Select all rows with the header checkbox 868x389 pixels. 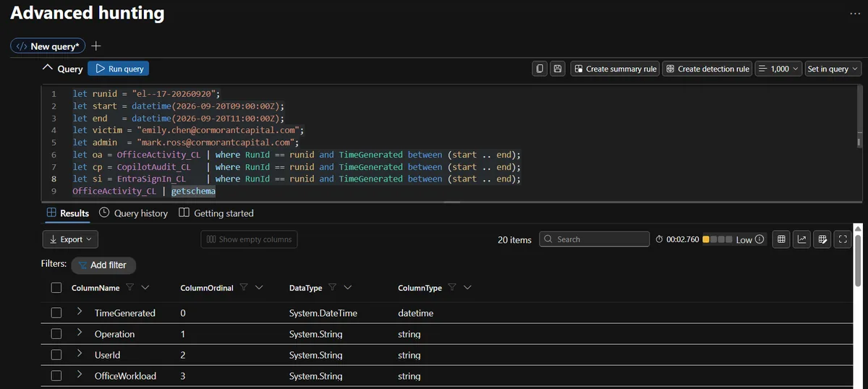pyautogui.click(x=56, y=288)
